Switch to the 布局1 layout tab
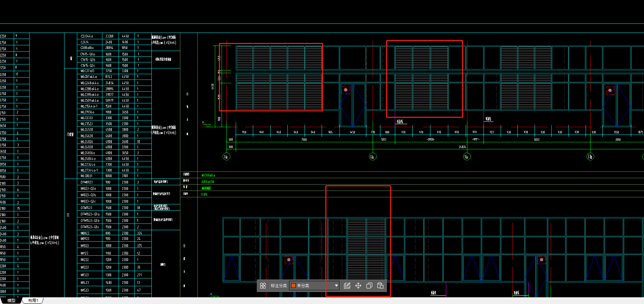Screen dimensions: 644x304 pyautogui.click(x=33, y=301)
